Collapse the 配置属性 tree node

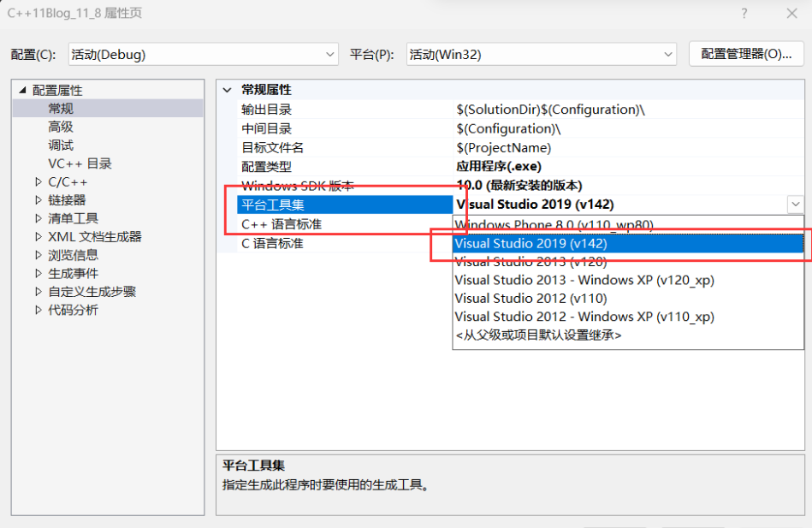coord(22,90)
